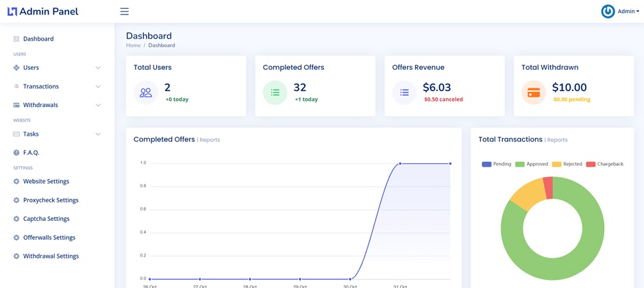Click the gear icon beside Website Settings
Image resolution: width=644 pixels, height=288 pixels.
pos(16,181)
